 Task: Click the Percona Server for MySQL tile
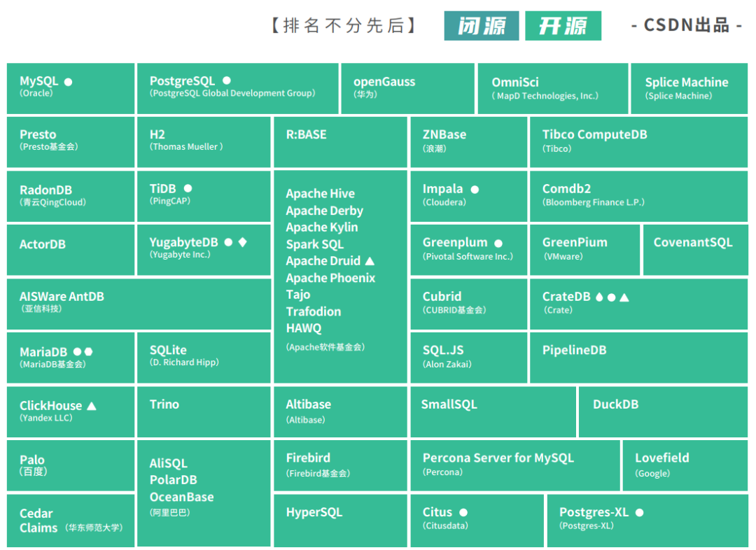click(515, 465)
